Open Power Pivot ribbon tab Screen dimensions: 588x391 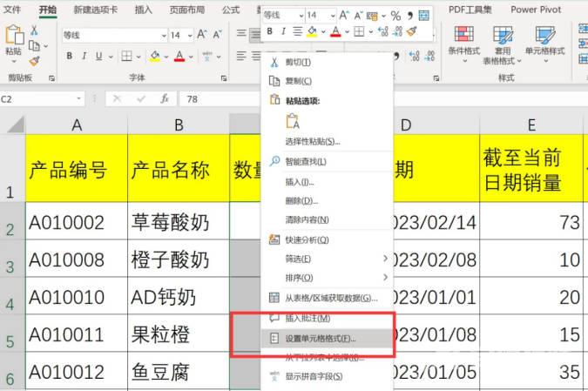(536, 10)
